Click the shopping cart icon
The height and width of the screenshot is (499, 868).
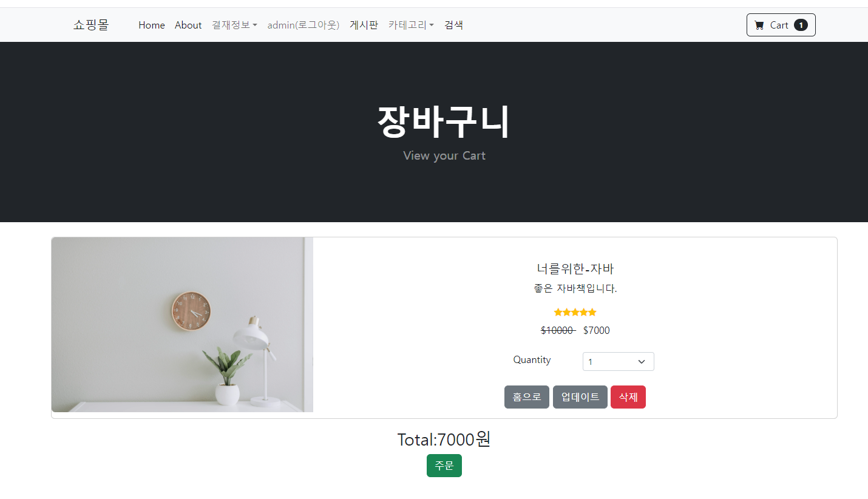click(x=759, y=25)
